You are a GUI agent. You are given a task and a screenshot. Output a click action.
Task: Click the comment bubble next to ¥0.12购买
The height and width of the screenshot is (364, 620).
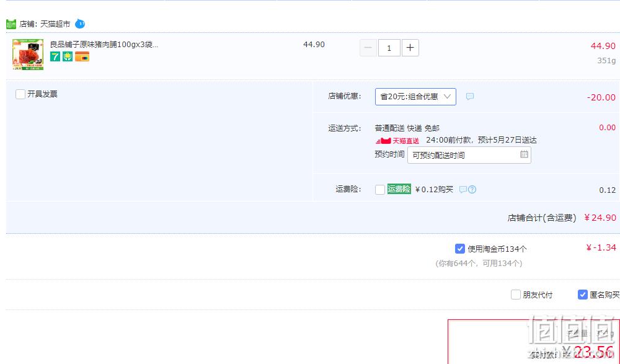tap(463, 190)
